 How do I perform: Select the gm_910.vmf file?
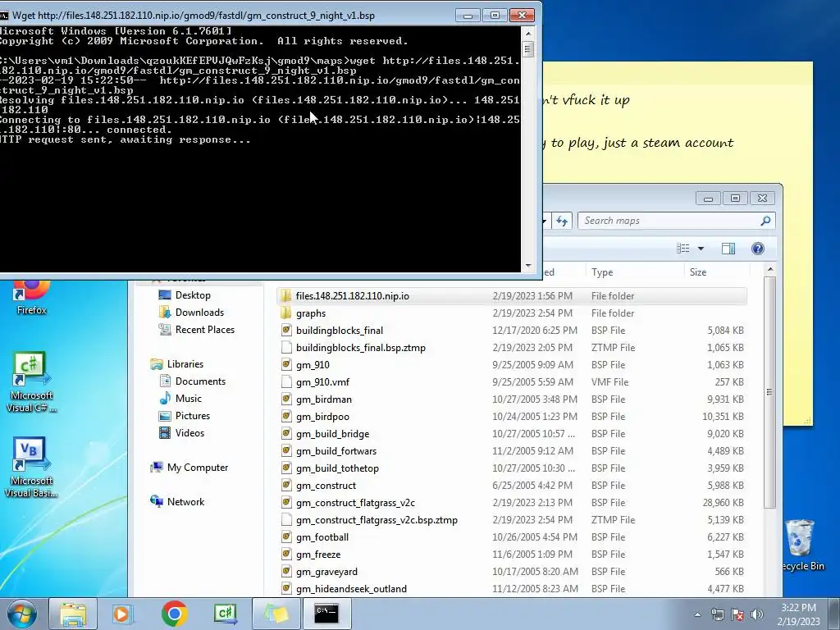point(512,382)
